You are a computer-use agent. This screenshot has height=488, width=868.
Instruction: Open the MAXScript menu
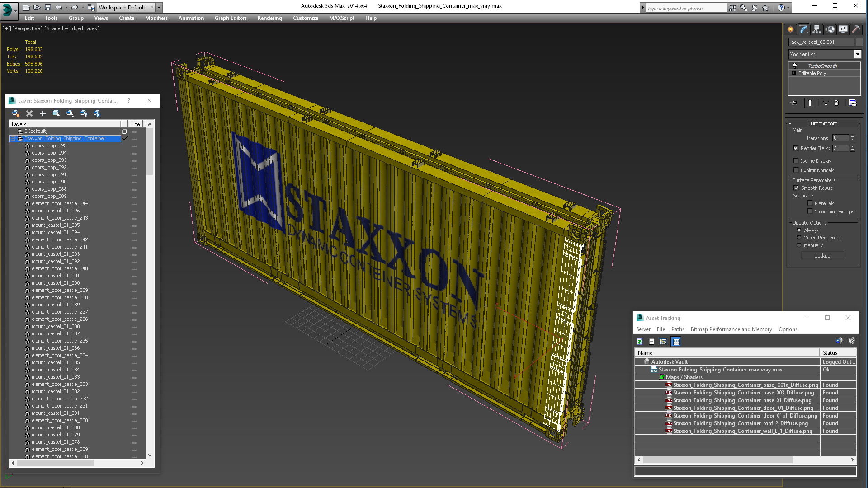(342, 18)
